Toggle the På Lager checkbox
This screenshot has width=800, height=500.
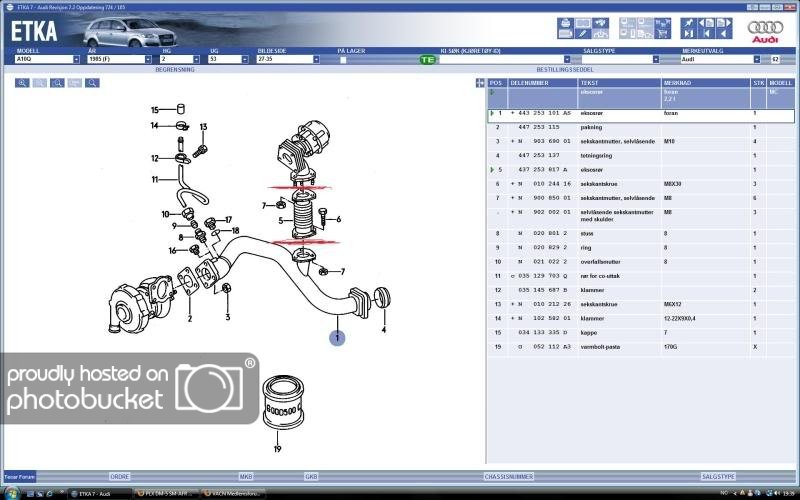click(x=341, y=60)
